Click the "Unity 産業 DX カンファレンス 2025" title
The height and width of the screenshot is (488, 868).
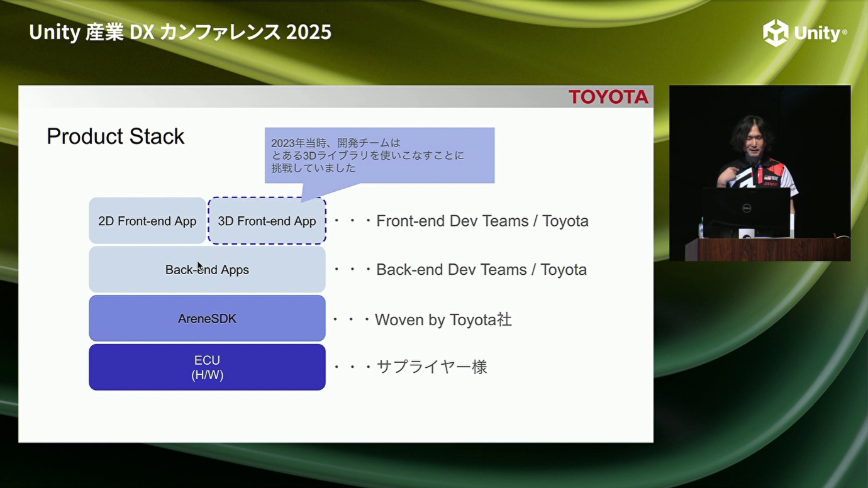[x=181, y=32]
